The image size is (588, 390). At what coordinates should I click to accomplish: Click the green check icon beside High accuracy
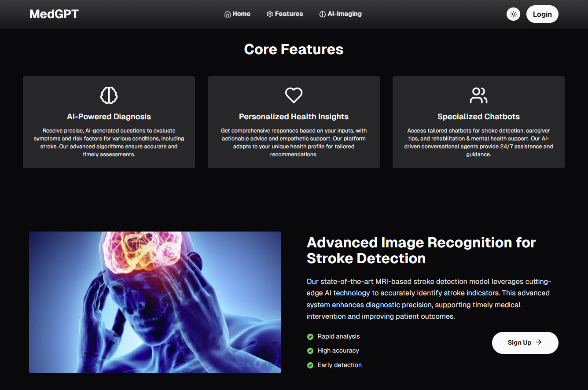point(310,351)
